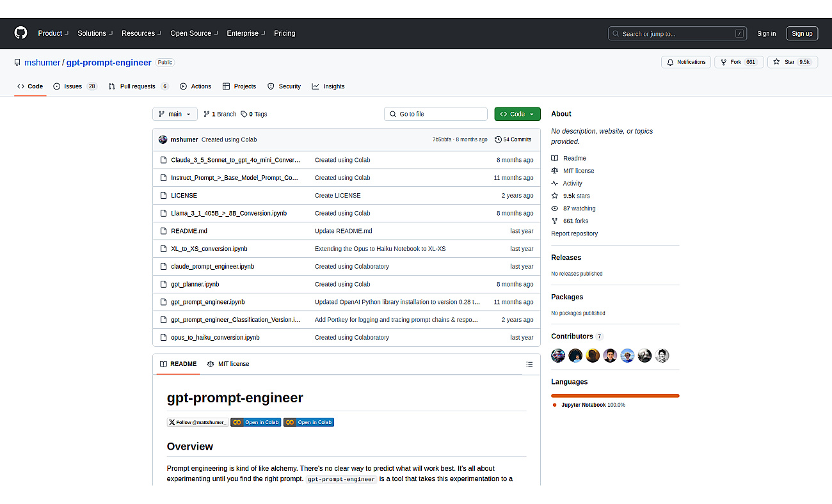Click the Sign in link
The width and height of the screenshot is (832, 504).
coord(766,33)
